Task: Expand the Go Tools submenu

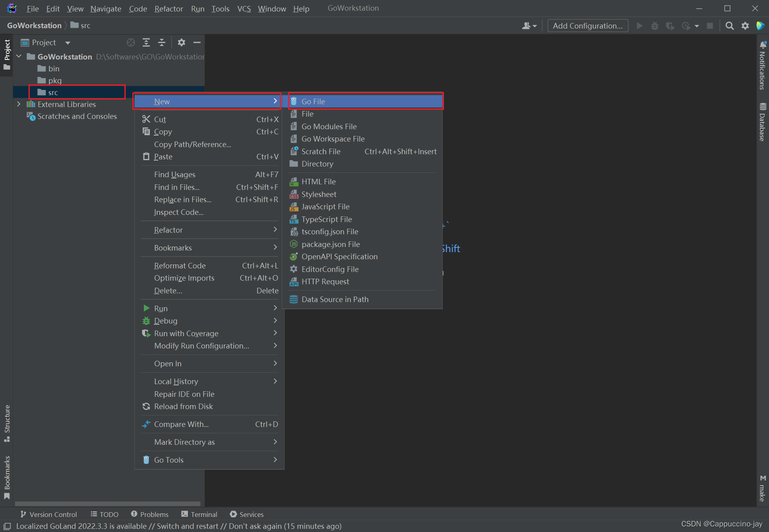Action: click(x=210, y=460)
